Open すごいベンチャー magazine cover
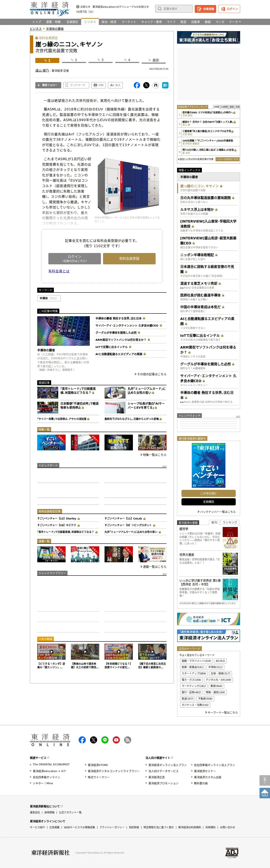Image resolution: width=270 pixels, height=868 pixels. 209,465
